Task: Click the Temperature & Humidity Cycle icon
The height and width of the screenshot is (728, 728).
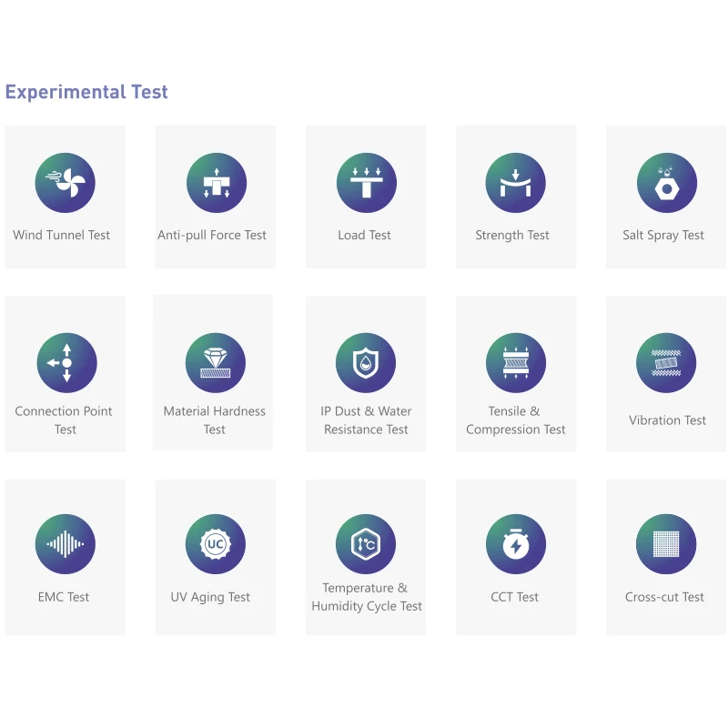Action: point(366,544)
